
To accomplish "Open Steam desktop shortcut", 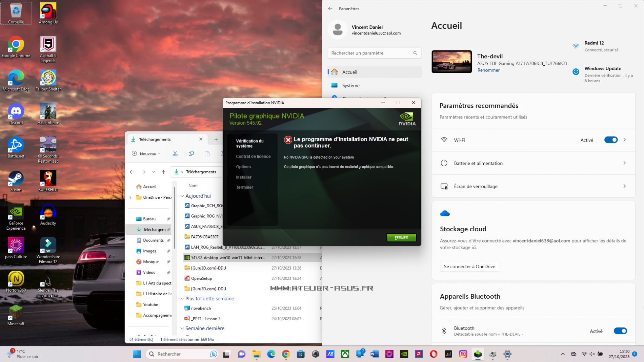I will (16, 181).
